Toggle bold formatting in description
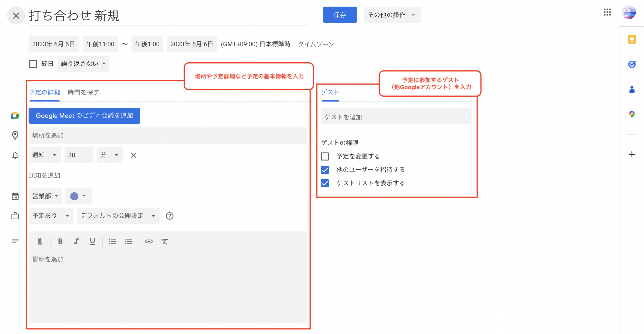This screenshot has height=334, width=644. (x=60, y=241)
